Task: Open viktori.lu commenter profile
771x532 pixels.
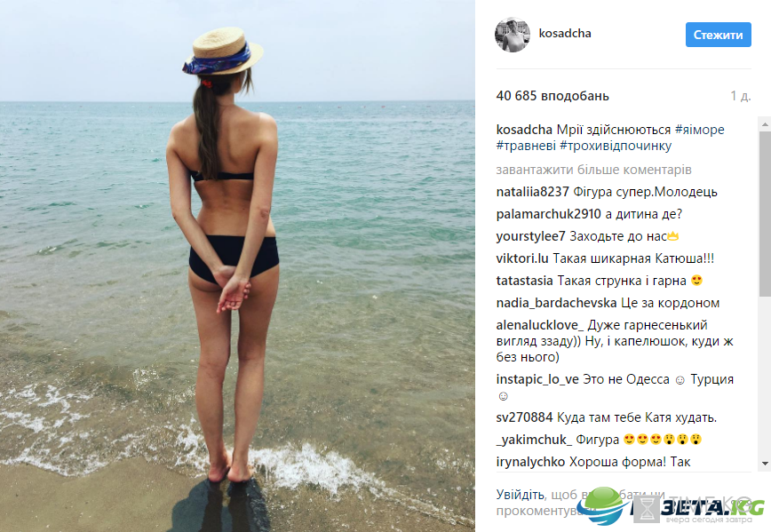Action: (522, 258)
